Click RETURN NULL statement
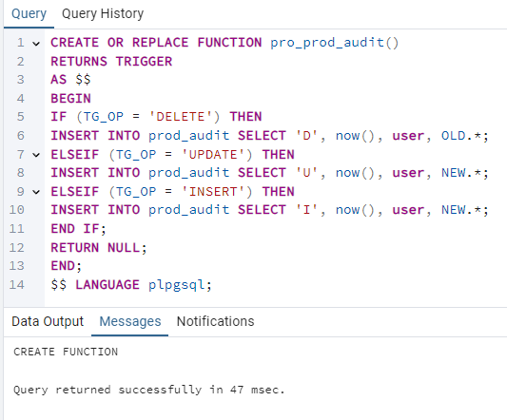 click(99, 248)
